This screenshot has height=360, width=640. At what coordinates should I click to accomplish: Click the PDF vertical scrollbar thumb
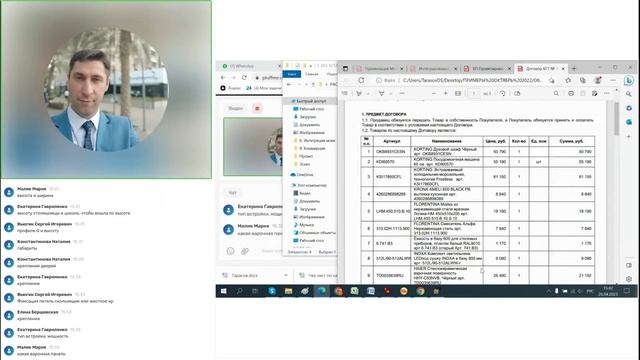tap(616, 119)
